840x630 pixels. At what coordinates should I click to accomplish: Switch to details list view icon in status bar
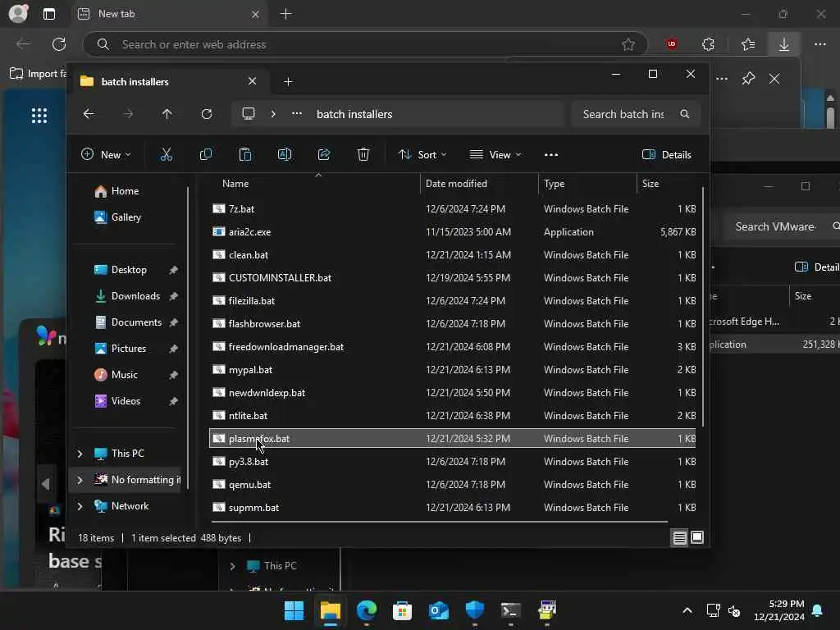click(x=679, y=538)
